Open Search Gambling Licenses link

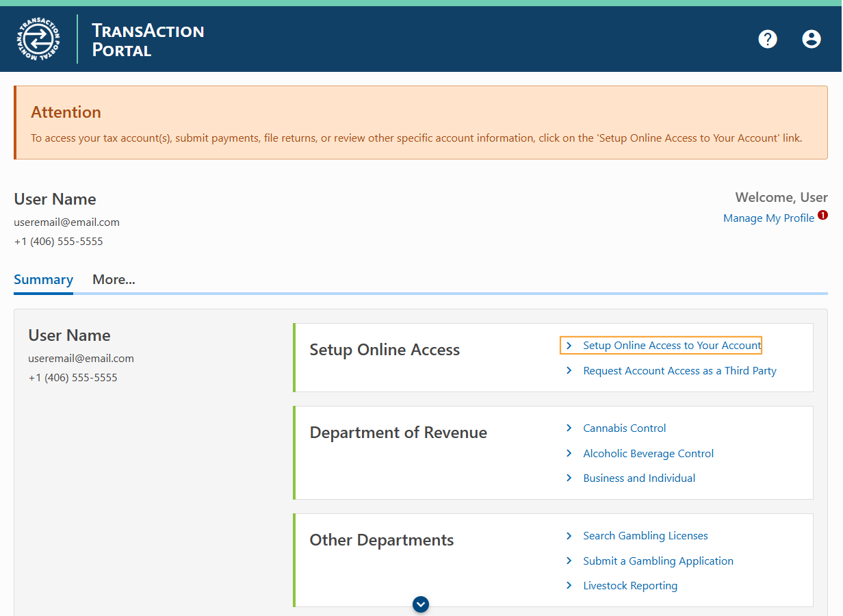point(645,535)
